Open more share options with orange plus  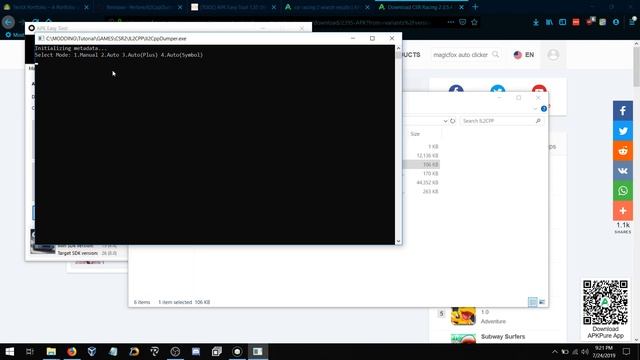(x=623, y=211)
